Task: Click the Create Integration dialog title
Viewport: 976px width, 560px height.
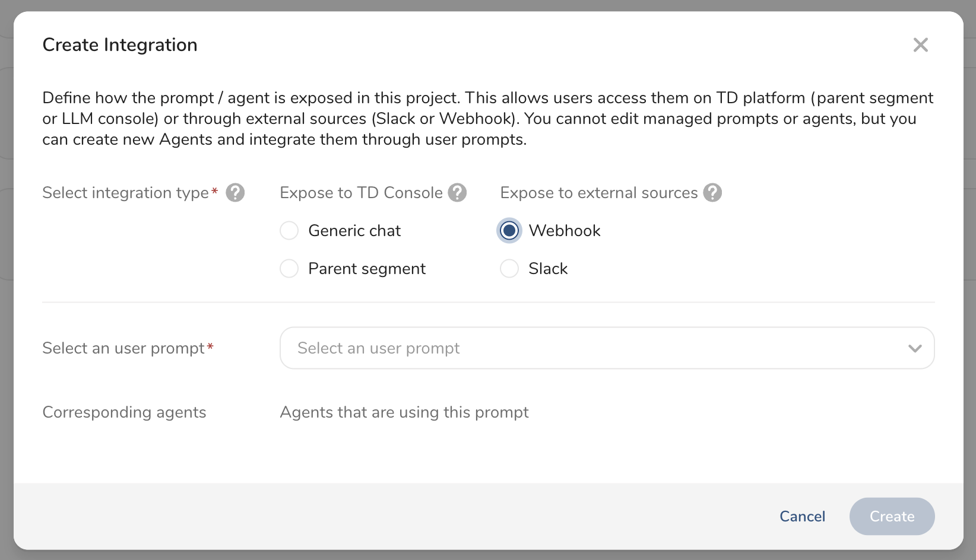Action: [120, 45]
